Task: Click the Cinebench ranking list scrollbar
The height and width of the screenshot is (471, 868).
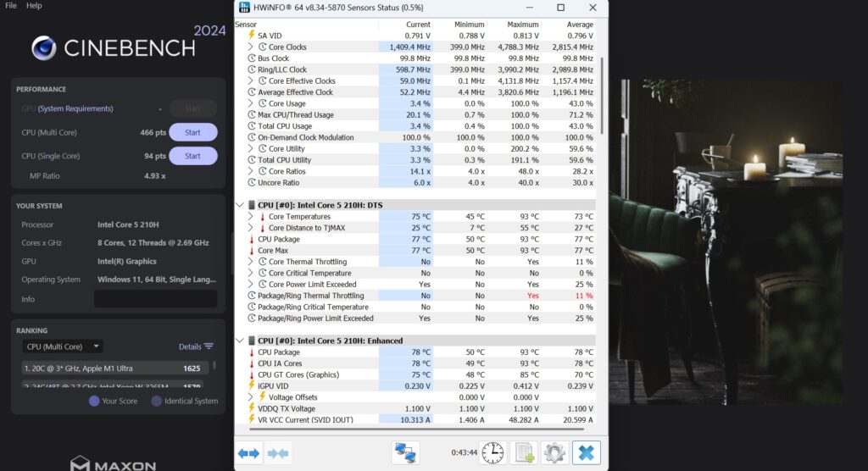Action: [x=214, y=366]
